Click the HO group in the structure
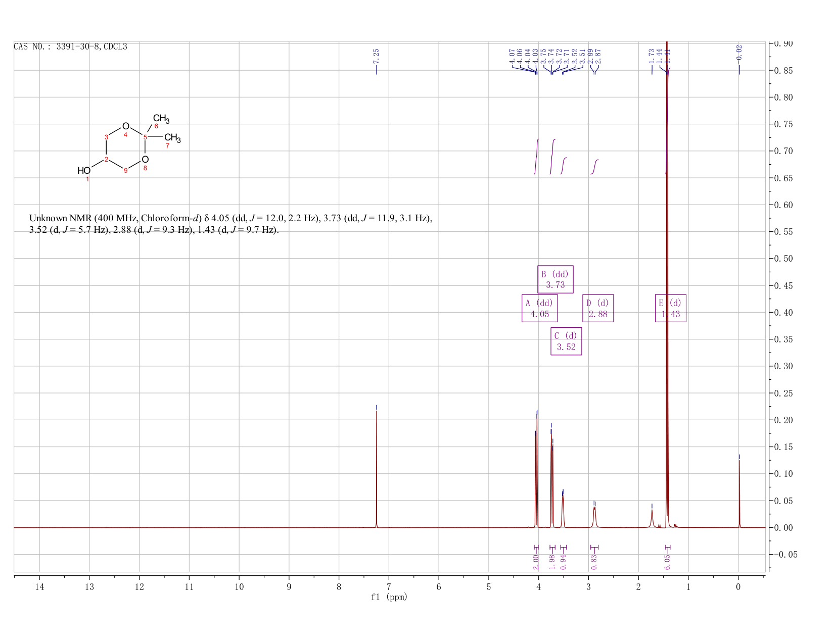834x644 pixels. (84, 171)
